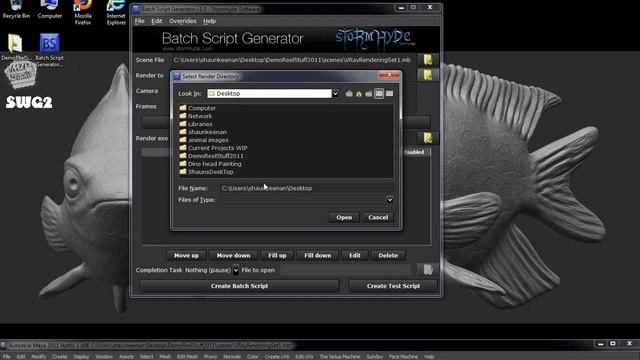Open the Edit menu in Batch Script Generator
The width and height of the screenshot is (640, 360).
pos(157,21)
